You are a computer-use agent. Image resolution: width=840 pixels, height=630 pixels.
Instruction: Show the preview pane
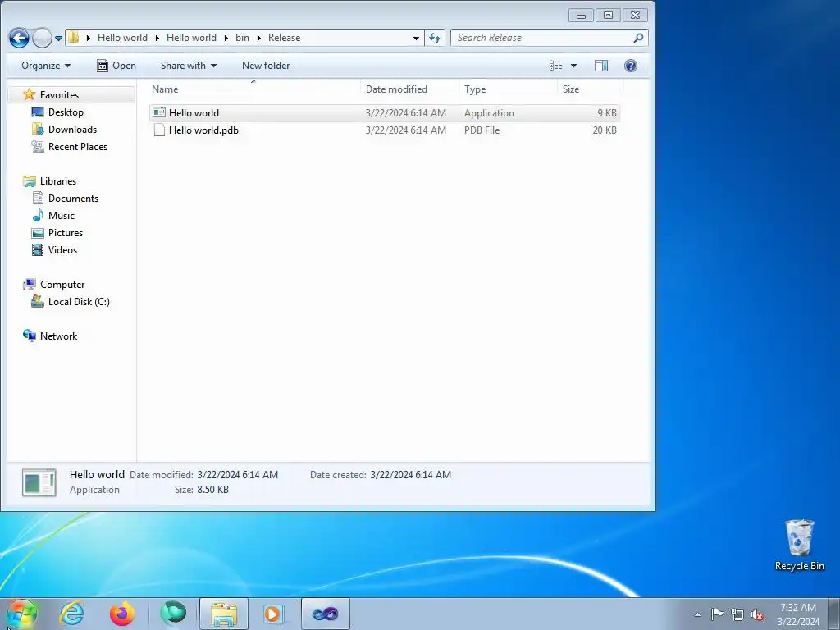click(x=601, y=66)
